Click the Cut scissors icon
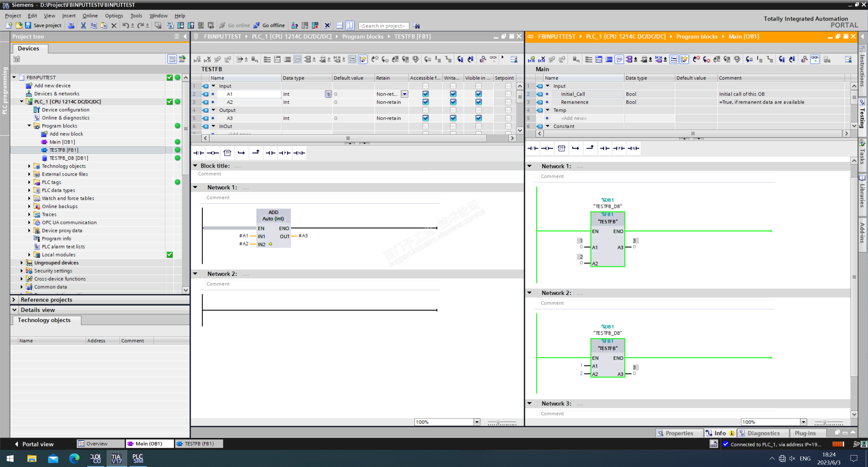The width and height of the screenshot is (868, 467). click(x=83, y=25)
